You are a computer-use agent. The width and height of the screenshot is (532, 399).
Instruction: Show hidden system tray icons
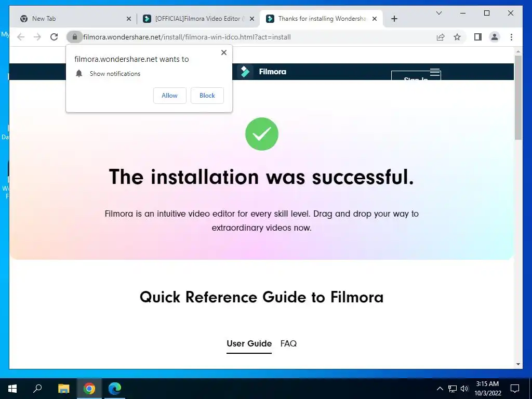tap(440, 389)
